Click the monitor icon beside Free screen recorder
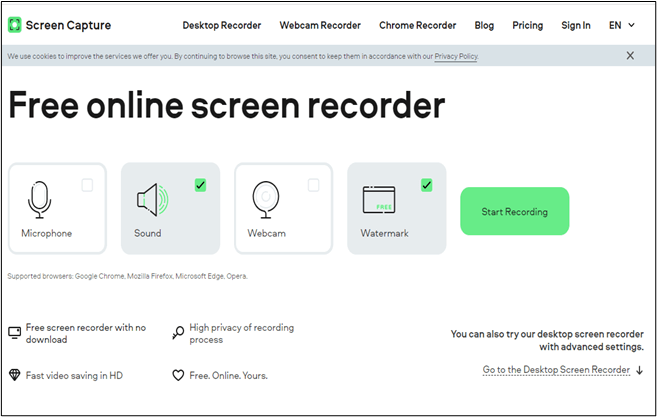 [x=15, y=333]
